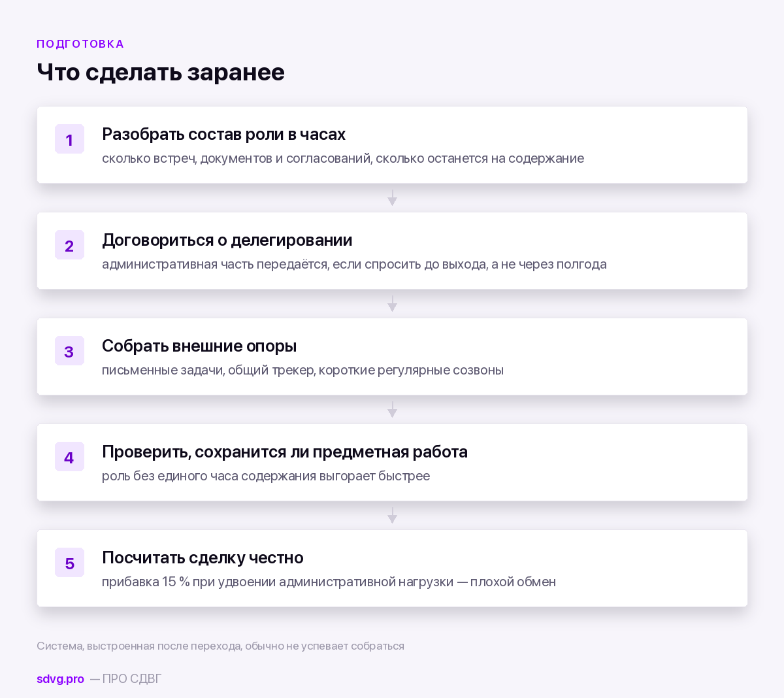Click title 'Собрать внешние опоры'
Viewport: 784px width, 698px height.
click(199, 346)
